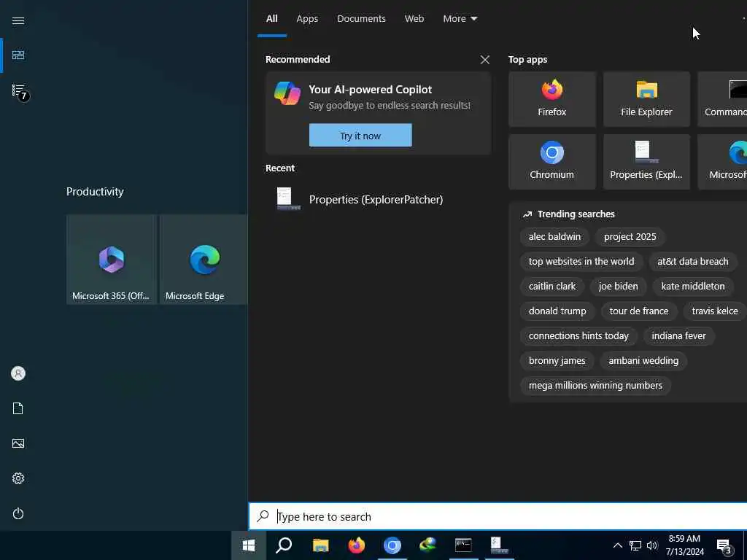747x560 pixels.
Task: Open the volume speaker tray icon
Action: (652, 545)
